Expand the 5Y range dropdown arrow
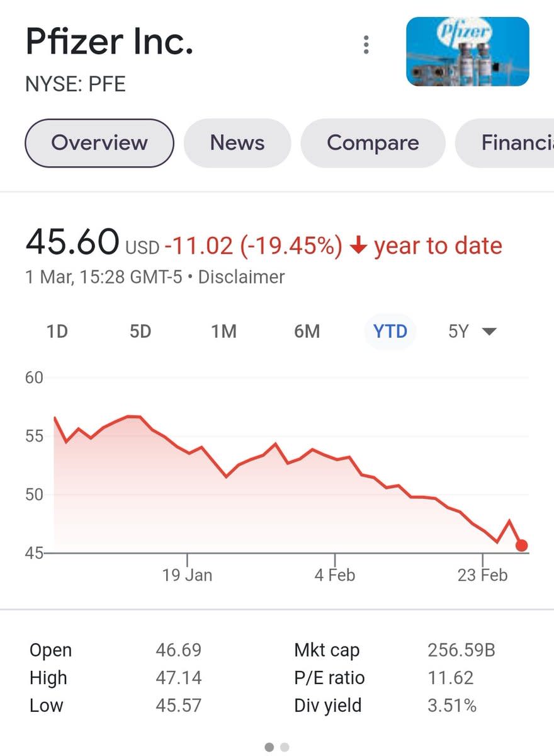Image resolution: width=554 pixels, height=756 pixels. [x=489, y=332]
